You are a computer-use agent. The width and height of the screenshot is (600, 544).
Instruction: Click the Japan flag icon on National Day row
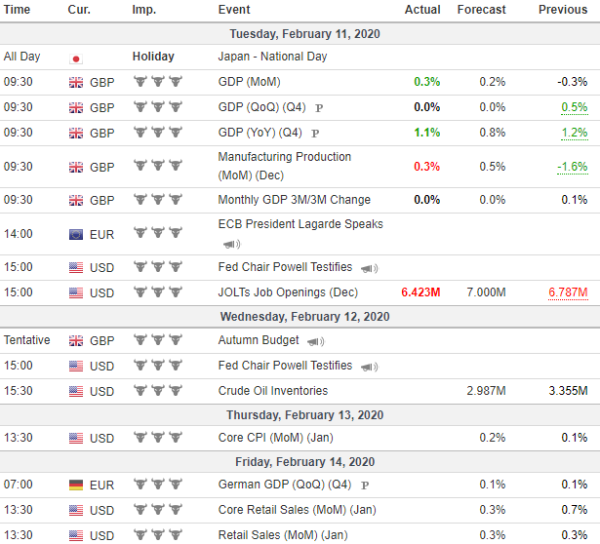click(76, 59)
